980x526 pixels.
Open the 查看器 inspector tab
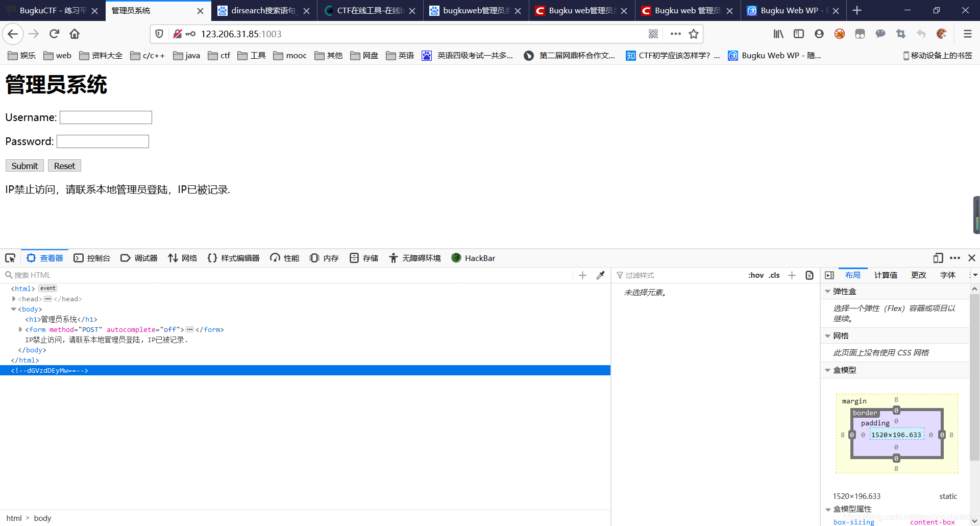pyautogui.click(x=45, y=258)
